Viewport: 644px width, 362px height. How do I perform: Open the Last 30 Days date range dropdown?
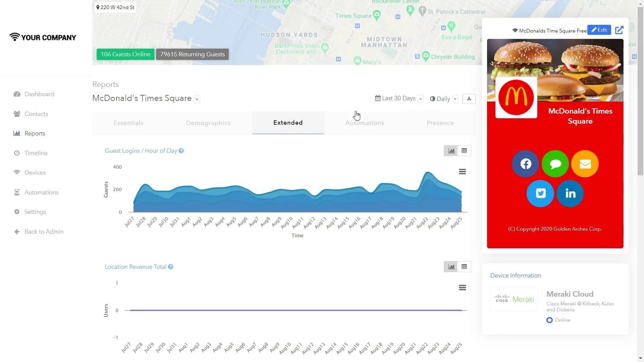pyautogui.click(x=421, y=99)
